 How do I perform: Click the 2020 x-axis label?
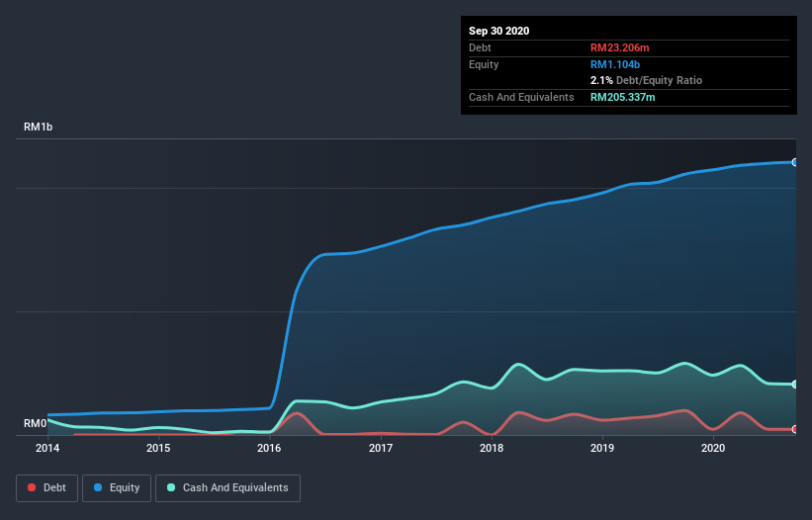click(713, 448)
